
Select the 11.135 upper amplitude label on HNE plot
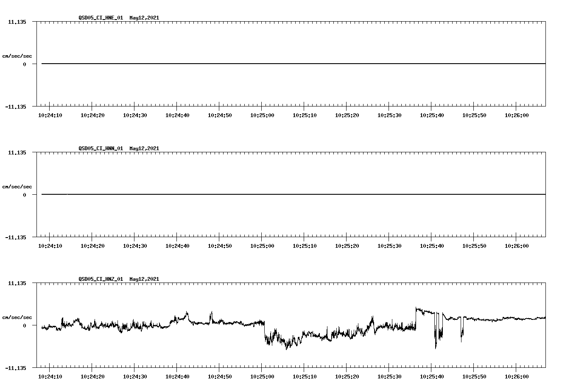18,22
